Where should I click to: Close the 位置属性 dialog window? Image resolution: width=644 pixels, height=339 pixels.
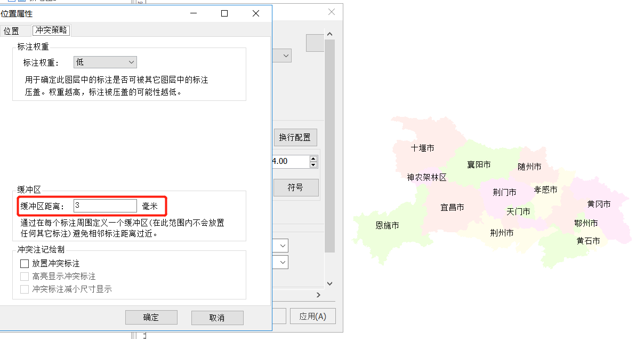coord(256,14)
